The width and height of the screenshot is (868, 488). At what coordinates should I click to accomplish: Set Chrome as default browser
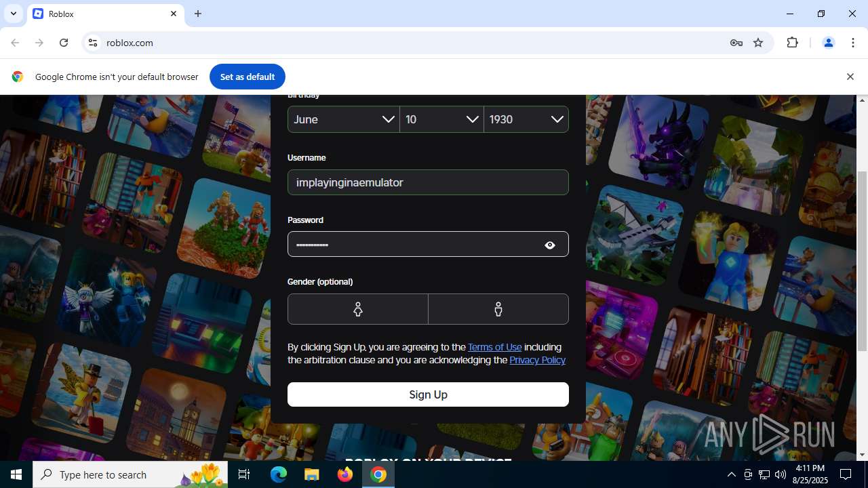coord(248,77)
